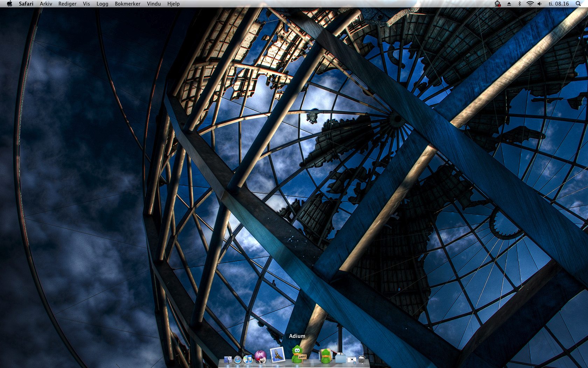
Task: Click the eject icon in menu bar
Action: click(x=509, y=4)
